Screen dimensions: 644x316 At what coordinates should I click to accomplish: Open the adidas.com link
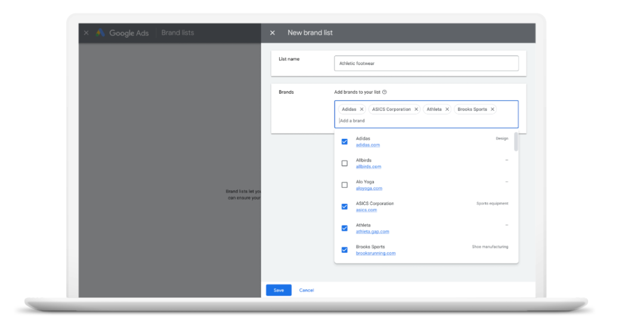coord(367,145)
